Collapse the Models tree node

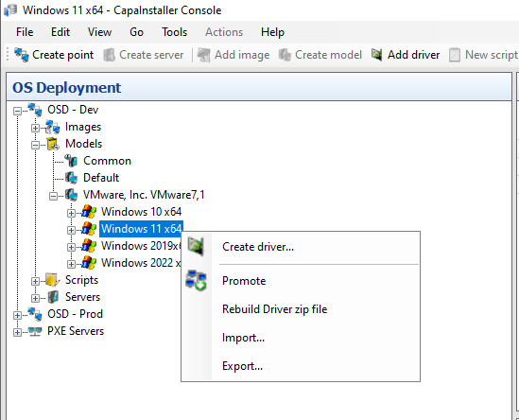pyautogui.click(x=35, y=145)
